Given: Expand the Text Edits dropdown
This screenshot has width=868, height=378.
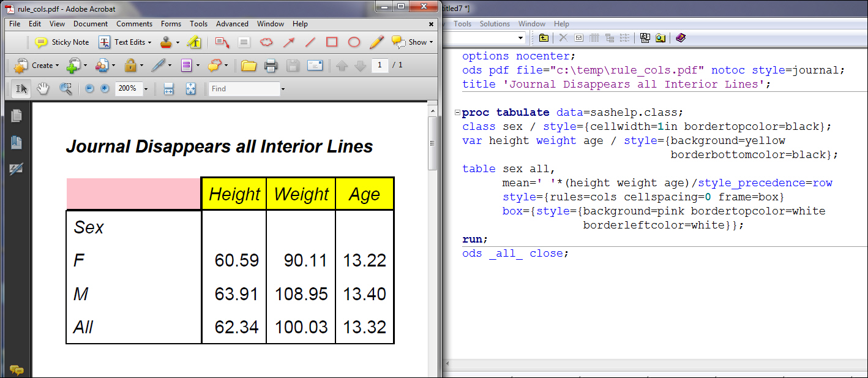Looking at the screenshot, I should pos(149,43).
